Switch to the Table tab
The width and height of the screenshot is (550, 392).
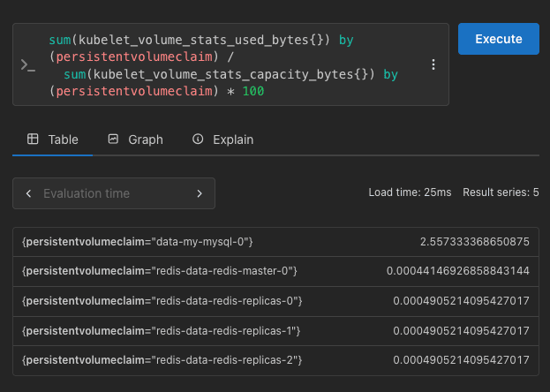click(53, 139)
